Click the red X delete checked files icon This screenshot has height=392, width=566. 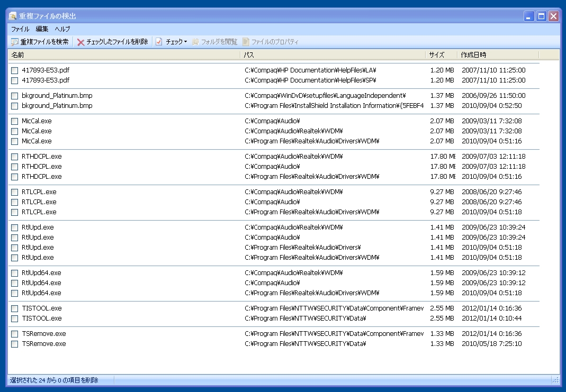[x=81, y=42]
